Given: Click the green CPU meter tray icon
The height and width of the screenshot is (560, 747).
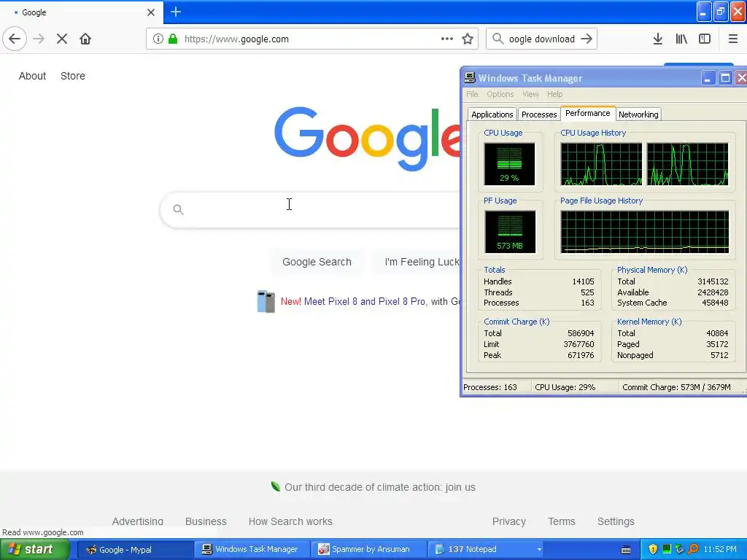Looking at the screenshot, I should pyautogui.click(x=667, y=548).
